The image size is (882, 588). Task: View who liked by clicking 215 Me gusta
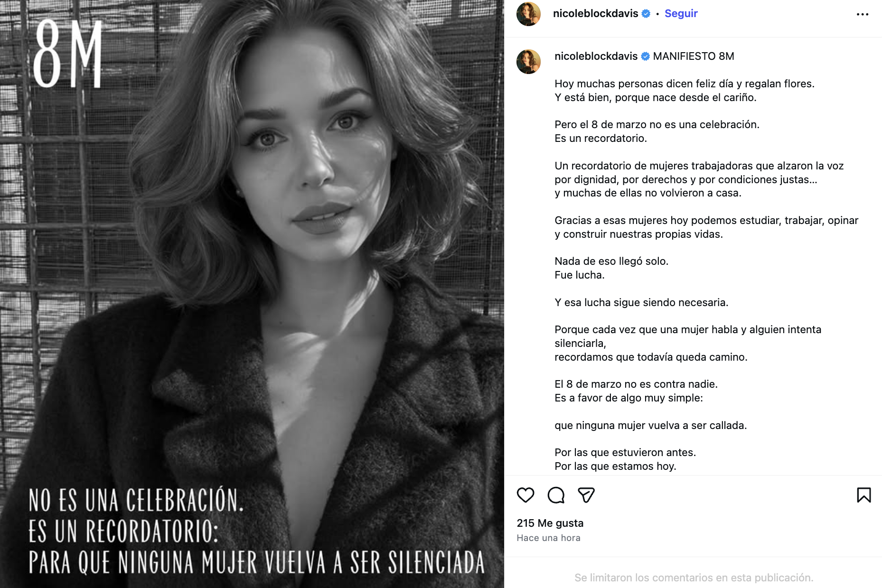(x=550, y=523)
